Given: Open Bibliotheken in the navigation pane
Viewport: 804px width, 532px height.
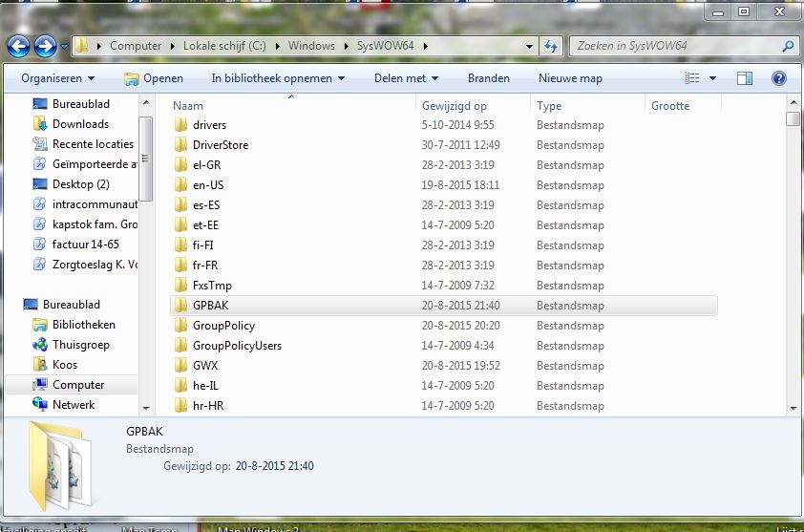Looking at the screenshot, I should click(74, 324).
